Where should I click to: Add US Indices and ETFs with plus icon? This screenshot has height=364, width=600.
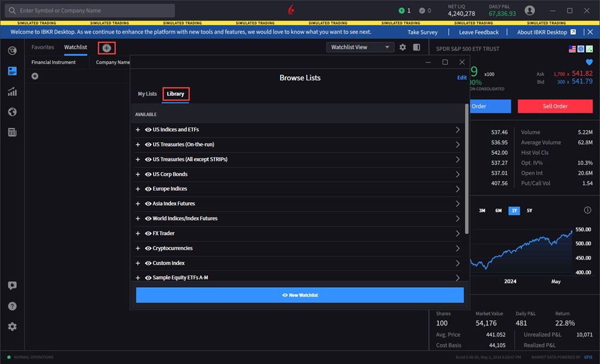click(x=138, y=130)
